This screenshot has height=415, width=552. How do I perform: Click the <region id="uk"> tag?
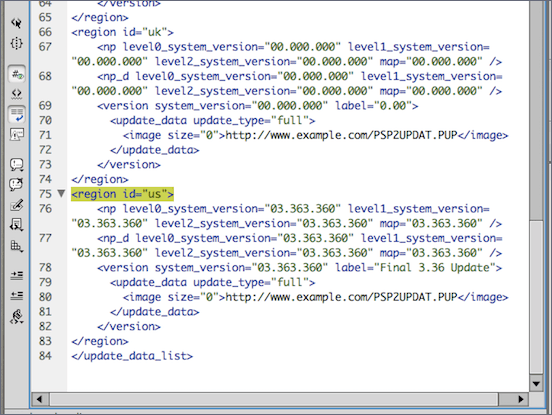(x=122, y=32)
